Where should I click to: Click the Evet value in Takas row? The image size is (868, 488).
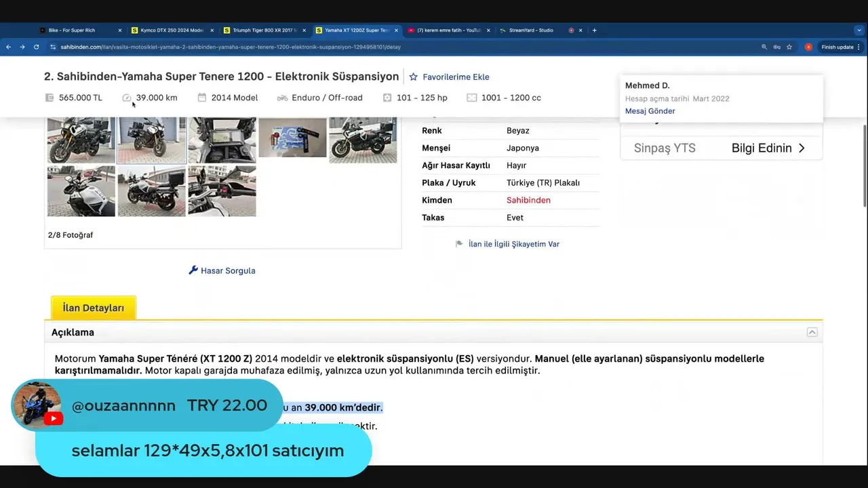tap(515, 218)
